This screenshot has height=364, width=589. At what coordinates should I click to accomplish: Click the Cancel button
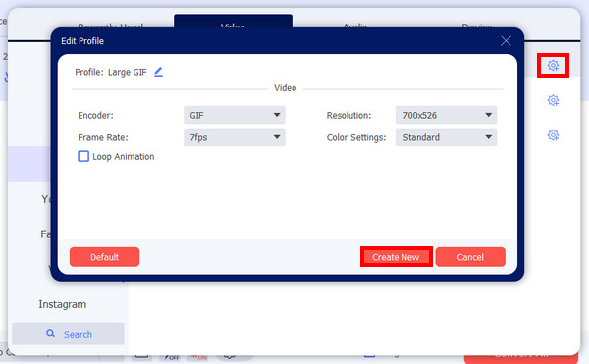click(x=470, y=257)
